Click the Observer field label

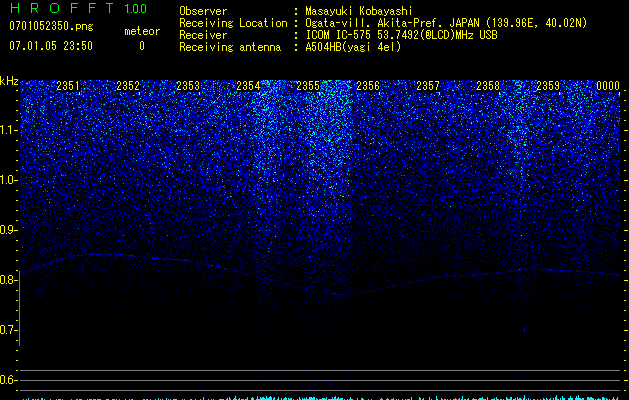tap(203, 11)
